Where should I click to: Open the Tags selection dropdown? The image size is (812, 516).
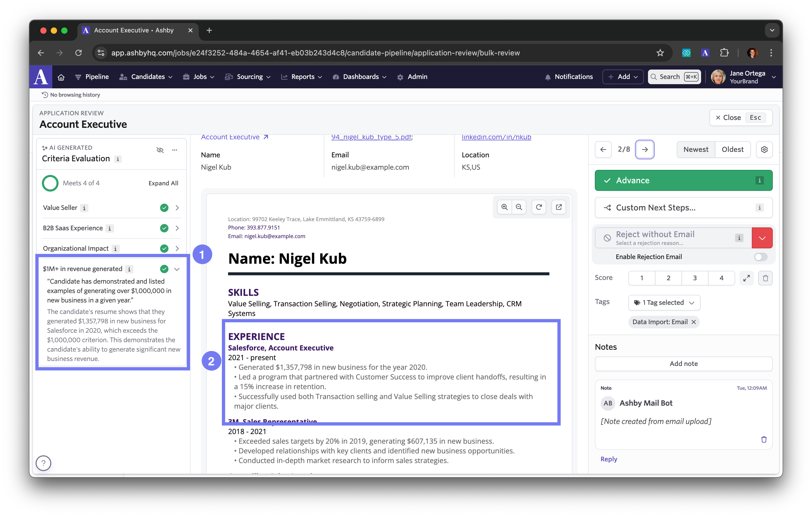(664, 303)
